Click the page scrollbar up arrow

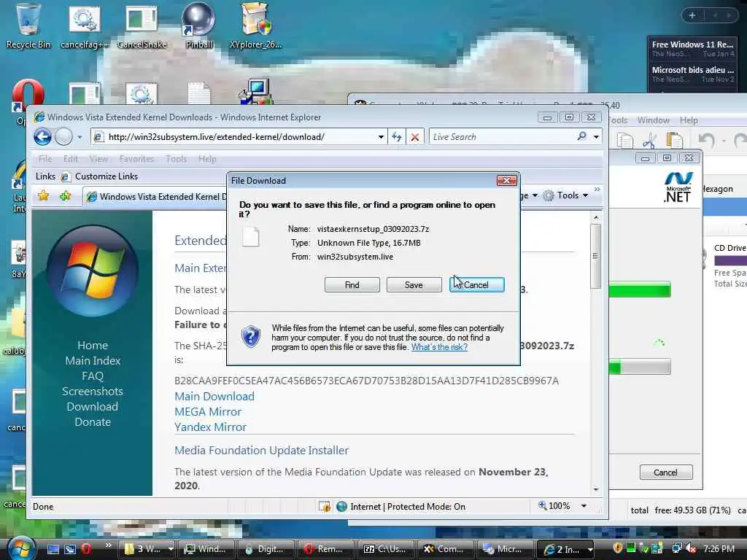(x=596, y=217)
